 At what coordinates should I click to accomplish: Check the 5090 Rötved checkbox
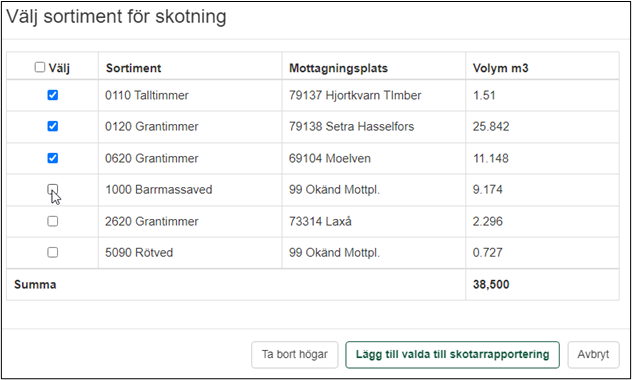(x=53, y=253)
